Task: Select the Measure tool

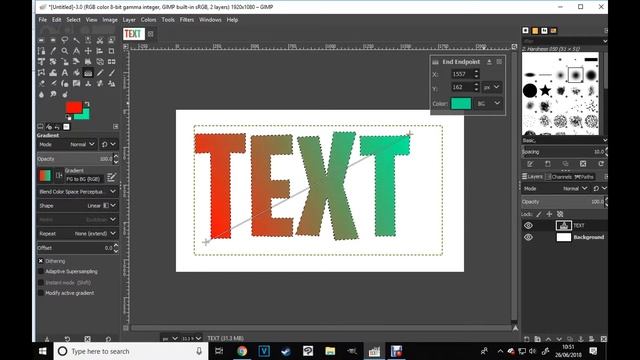Action: point(76,51)
